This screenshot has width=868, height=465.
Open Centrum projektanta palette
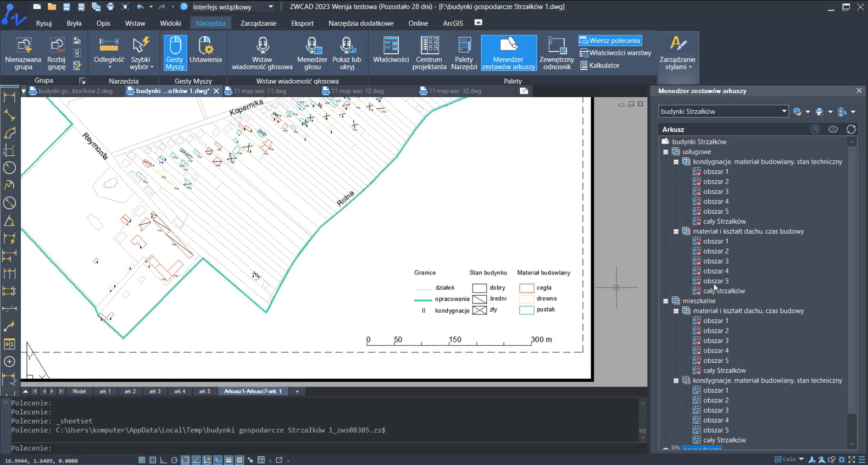tap(429, 53)
